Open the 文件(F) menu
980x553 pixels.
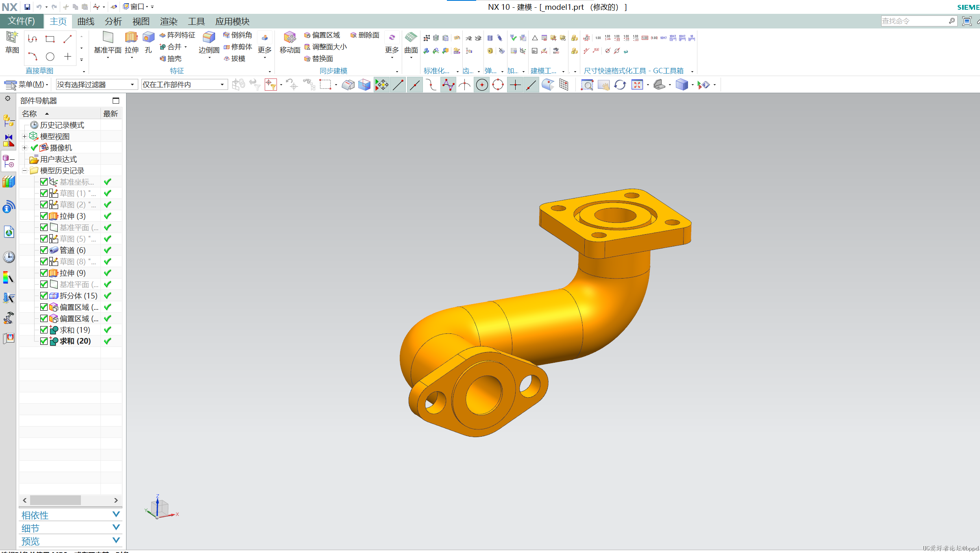pyautogui.click(x=22, y=21)
